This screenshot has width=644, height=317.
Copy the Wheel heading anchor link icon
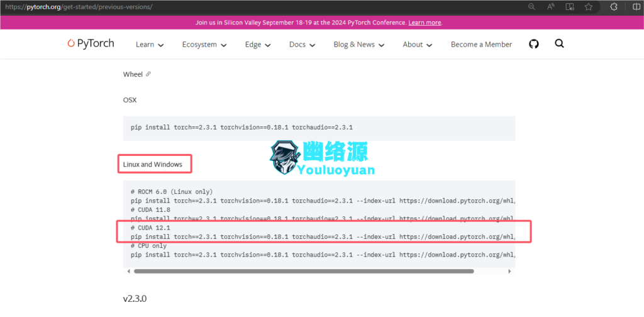pyautogui.click(x=148, y=74)
